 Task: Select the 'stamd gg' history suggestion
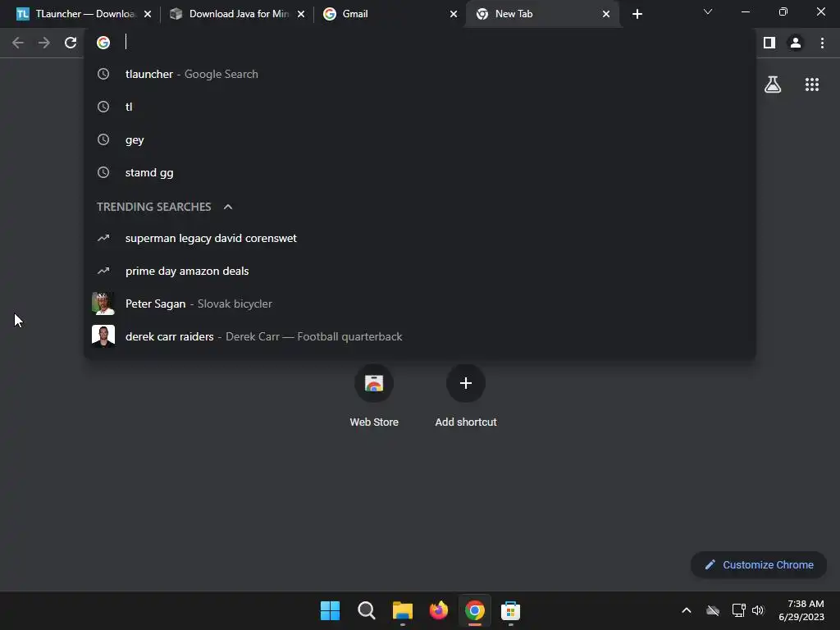(x=419, y=172)
